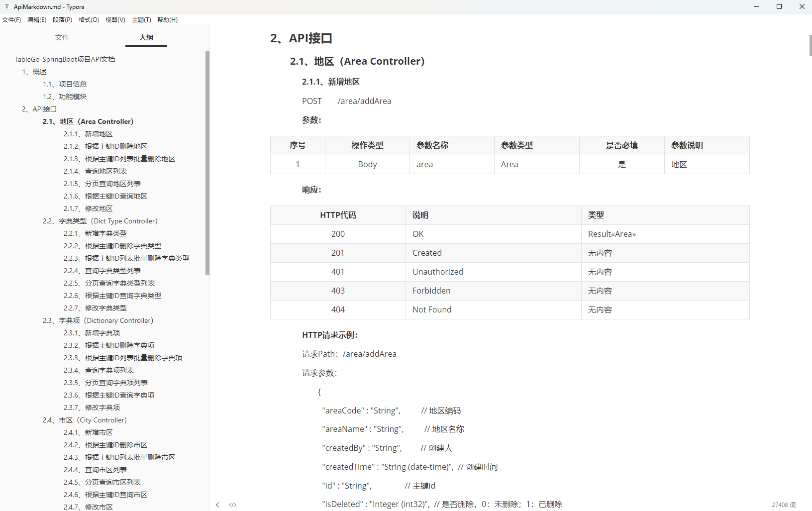Open the 文件(F) menu

(x=11, y=19)
